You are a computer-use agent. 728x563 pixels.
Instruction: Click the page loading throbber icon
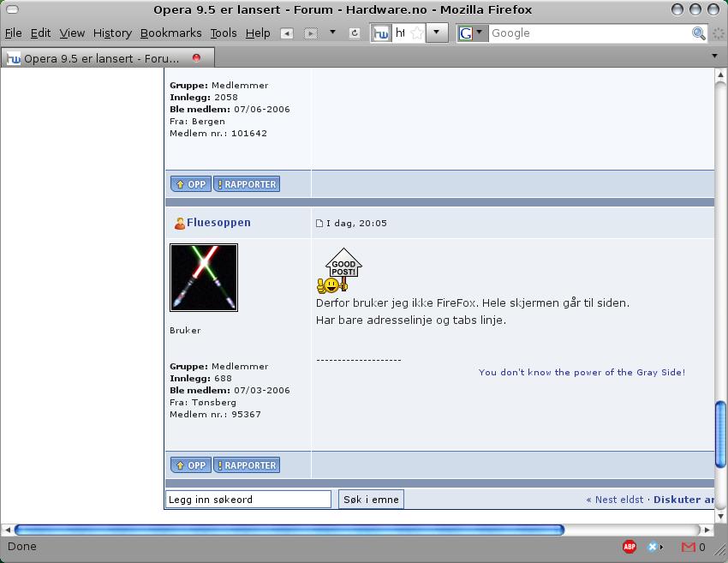719,33
